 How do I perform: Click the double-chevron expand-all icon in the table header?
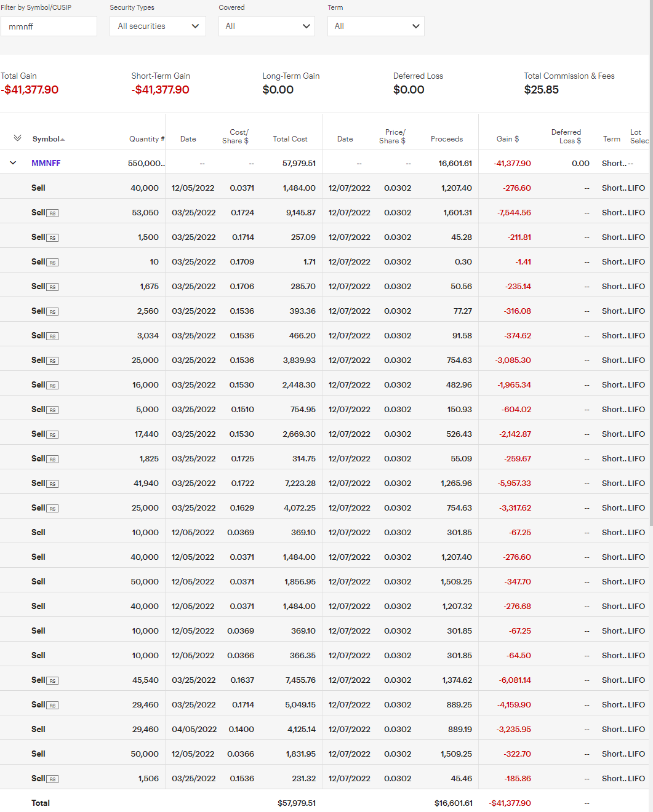click(x=17, y=138)
